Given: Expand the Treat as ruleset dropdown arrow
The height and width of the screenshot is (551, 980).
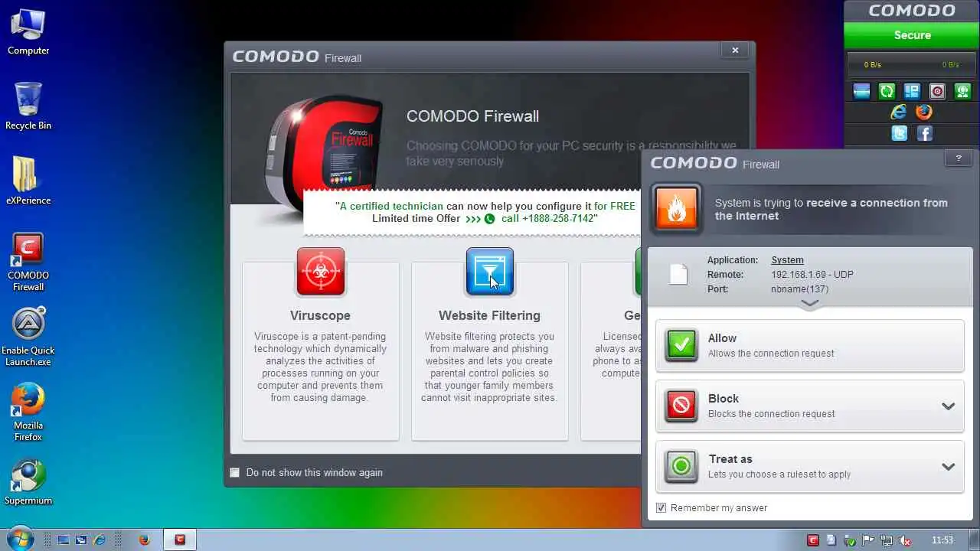Looking at the screenshot, I should (948, 467).
